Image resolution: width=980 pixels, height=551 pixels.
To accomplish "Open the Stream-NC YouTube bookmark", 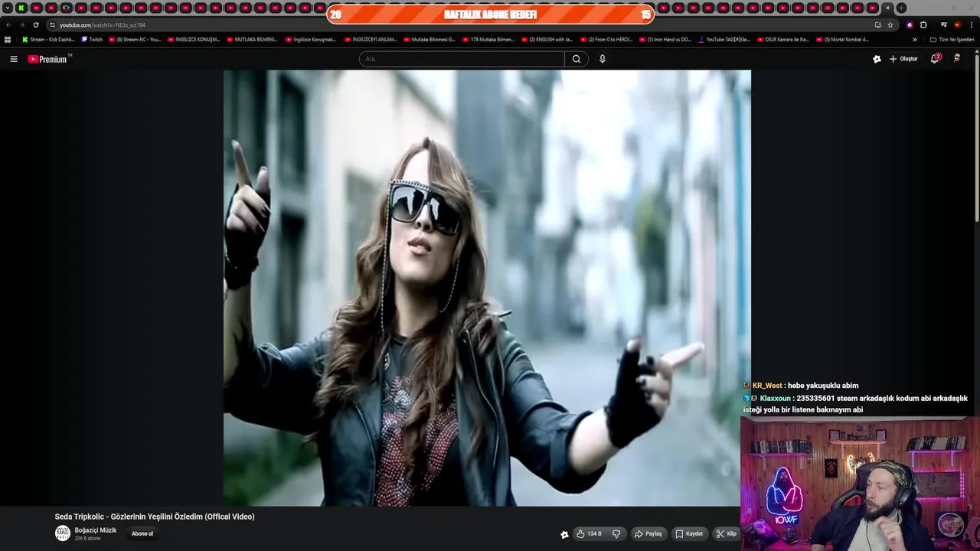I will coord(135,39).
